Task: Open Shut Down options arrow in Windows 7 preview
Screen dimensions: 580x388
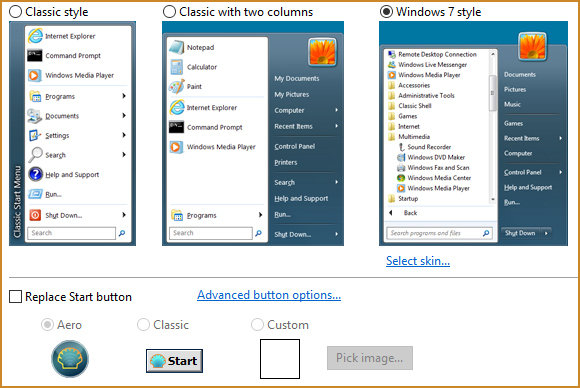Action: coord(546,233)
